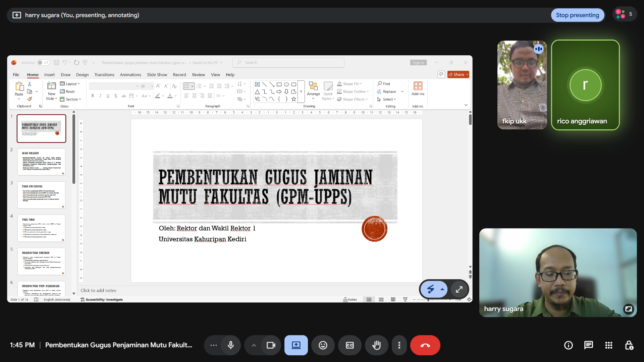Open font name combo box
The width and height of the screenshot is (644, 362).
pyautogui.click(x=114, y=86)
